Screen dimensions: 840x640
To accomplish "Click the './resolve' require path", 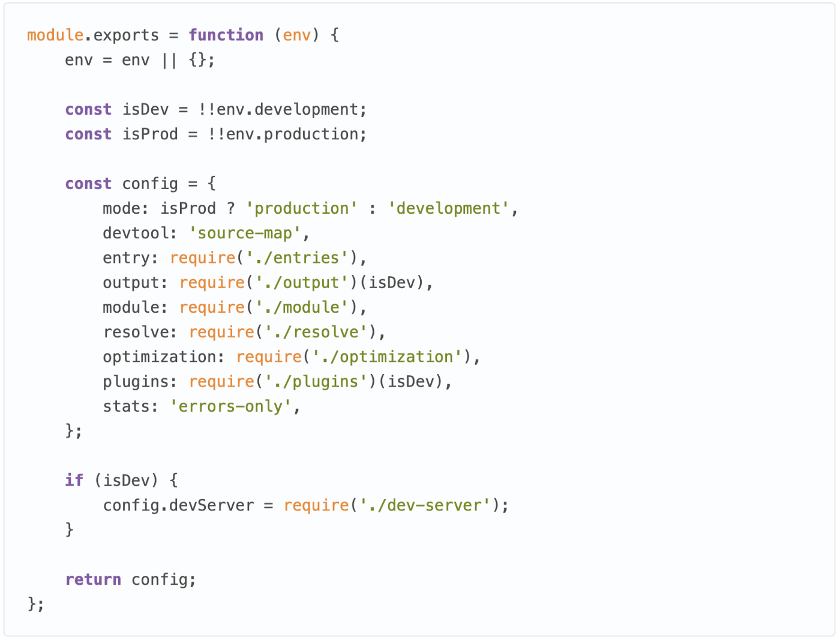I will click(x=316, y=333).
